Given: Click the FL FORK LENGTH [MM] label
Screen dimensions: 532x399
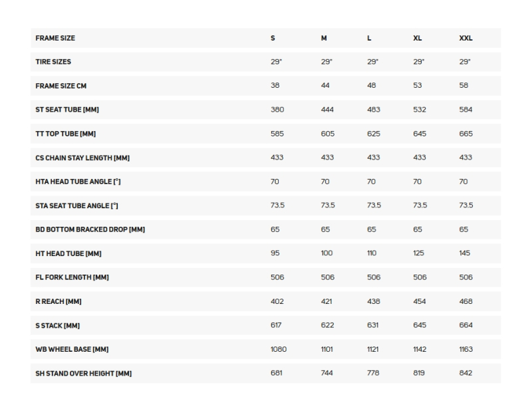Looking at the screenshot, I should [72, 277].
